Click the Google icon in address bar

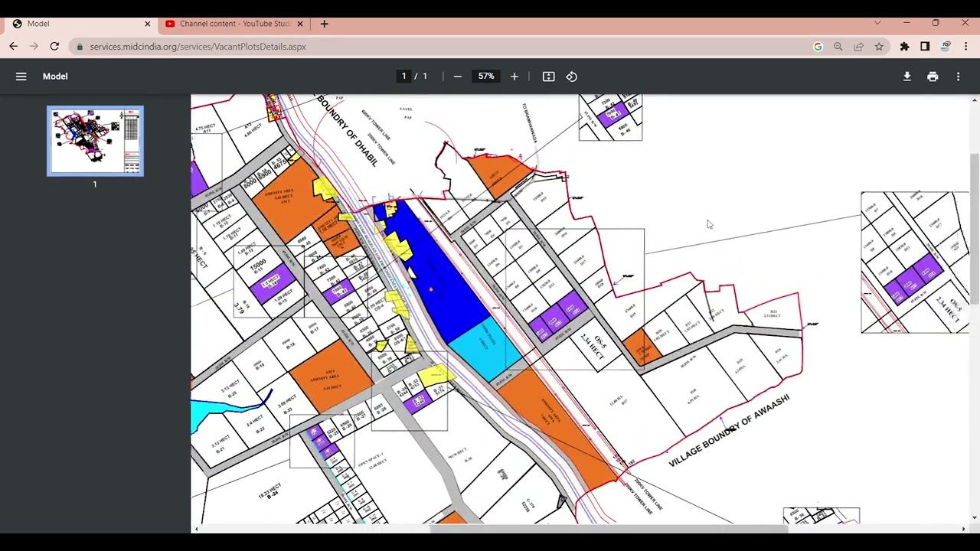coord(818,47)
